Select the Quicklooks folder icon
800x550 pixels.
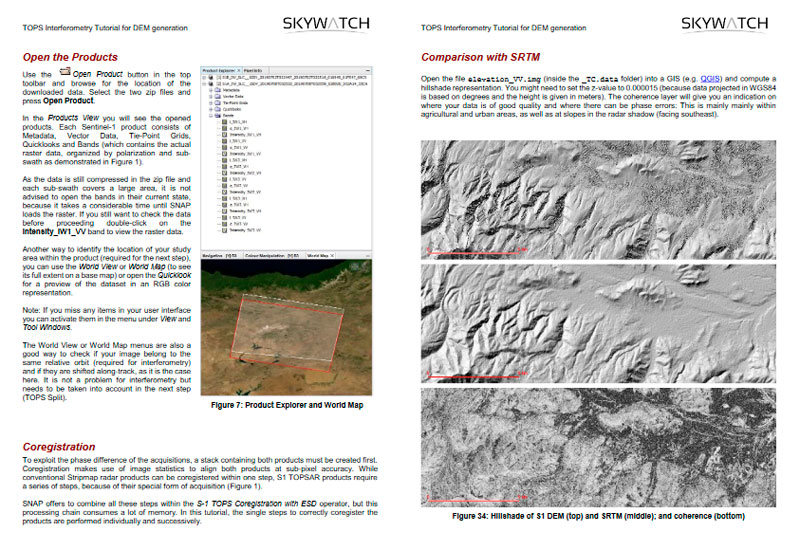tap(218, 109)
